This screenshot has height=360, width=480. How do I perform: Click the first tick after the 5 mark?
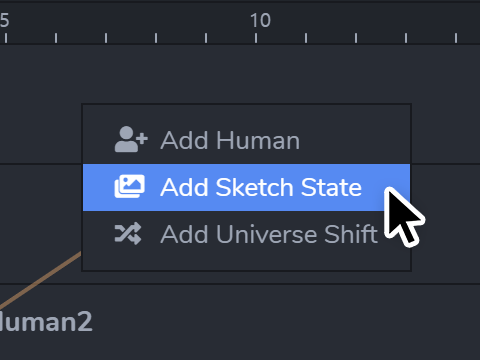pos(56,38)
